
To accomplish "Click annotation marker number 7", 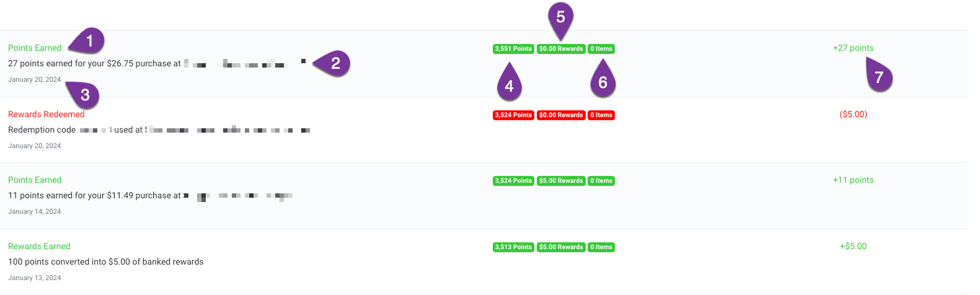I will point(878,77).
